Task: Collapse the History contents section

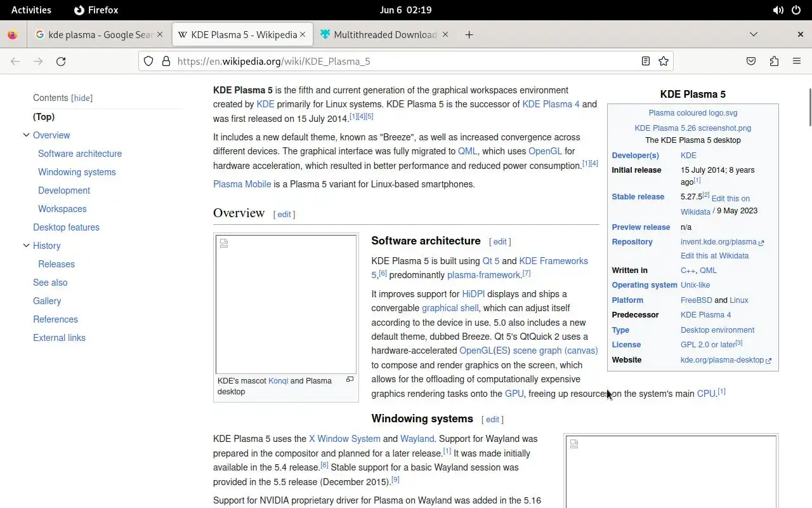Action: [26, 246]
